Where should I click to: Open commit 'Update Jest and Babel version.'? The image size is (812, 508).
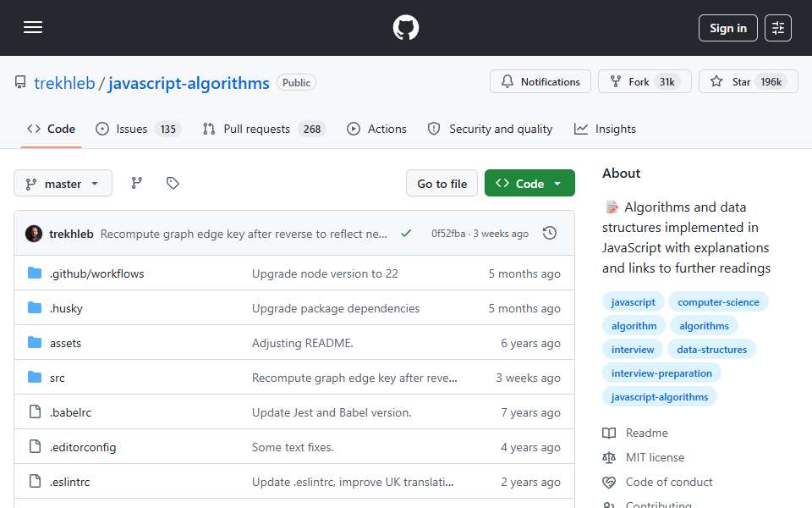332,412
